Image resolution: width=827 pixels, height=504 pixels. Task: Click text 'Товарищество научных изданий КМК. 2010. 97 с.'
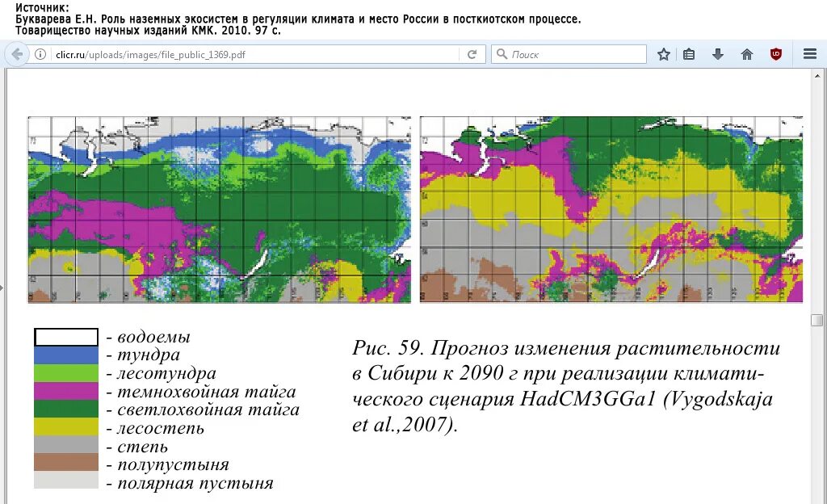[149, 30]
